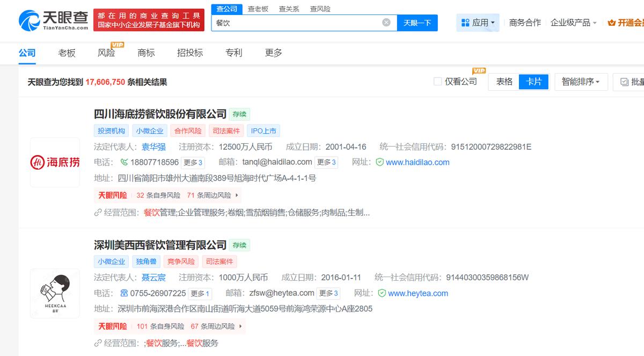Expand 更多 3 emails for tanql@haidilao.com
Screen dimensions: 644x356
pyautogui.click(x=326, y=162)
